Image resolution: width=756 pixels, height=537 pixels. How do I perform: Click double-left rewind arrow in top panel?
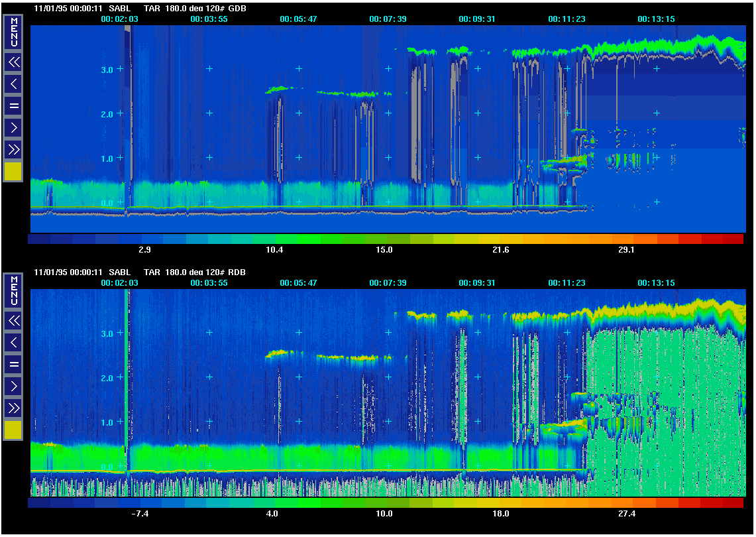tap(13, 62)
